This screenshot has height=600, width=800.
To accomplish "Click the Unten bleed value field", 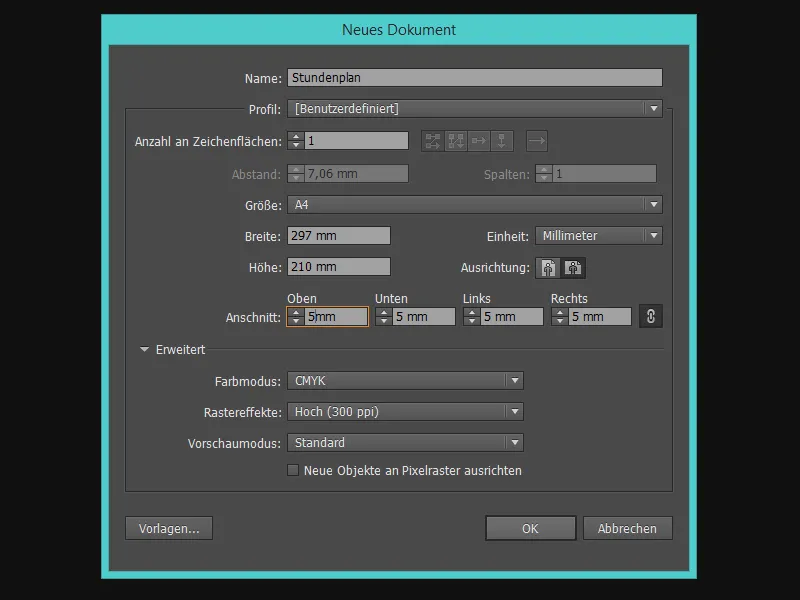I will (424, 316).
